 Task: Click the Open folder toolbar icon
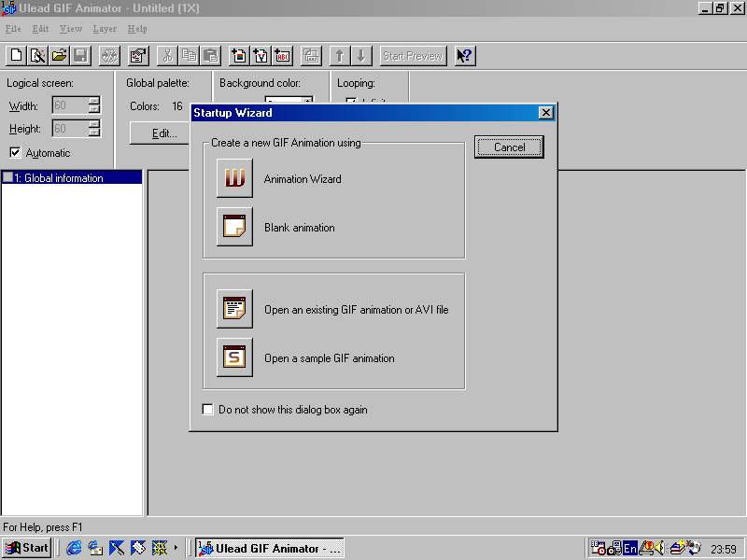(x=59, y=56)
